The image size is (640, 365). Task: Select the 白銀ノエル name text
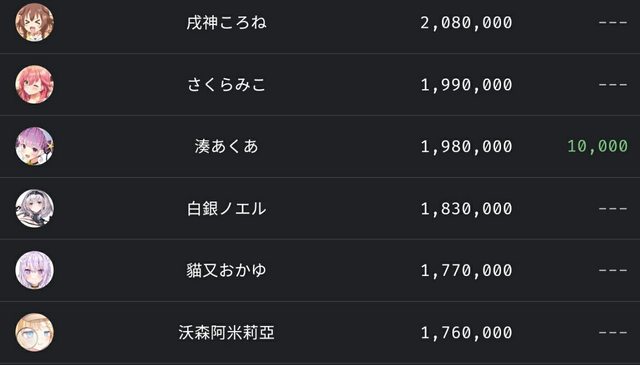(x=227, y=209)
